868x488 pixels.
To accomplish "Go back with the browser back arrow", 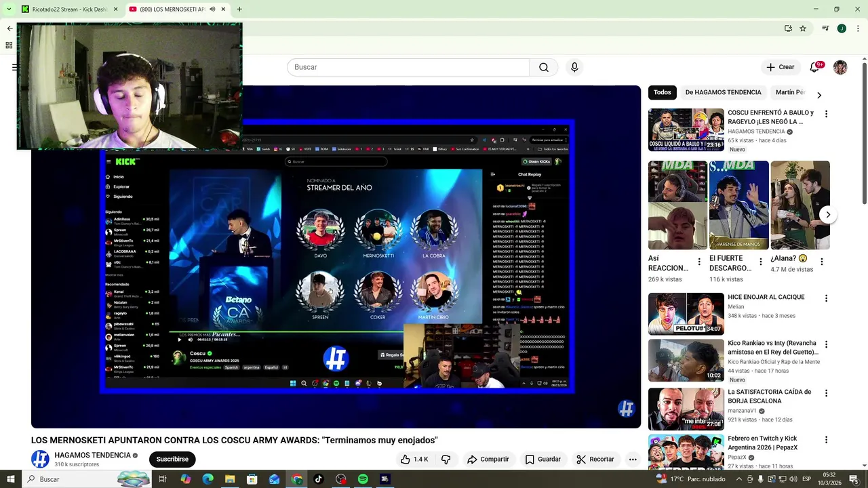I will click(9, 28).
